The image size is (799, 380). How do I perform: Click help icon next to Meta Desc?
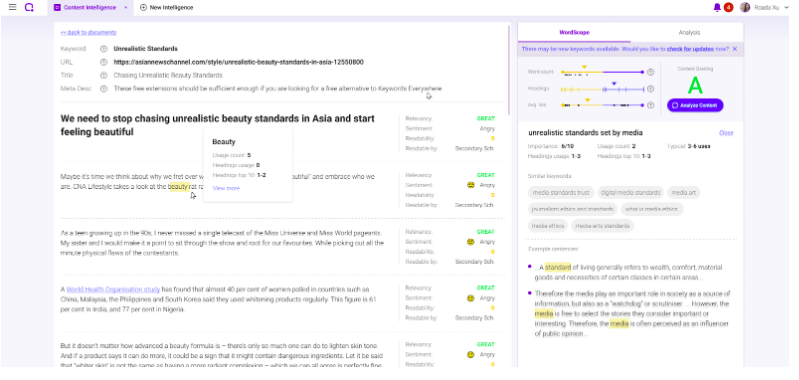click(103, 89)
